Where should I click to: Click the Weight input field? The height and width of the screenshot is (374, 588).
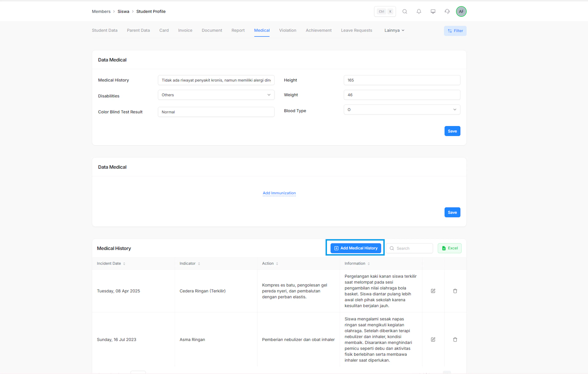click(x=402, y=95)
